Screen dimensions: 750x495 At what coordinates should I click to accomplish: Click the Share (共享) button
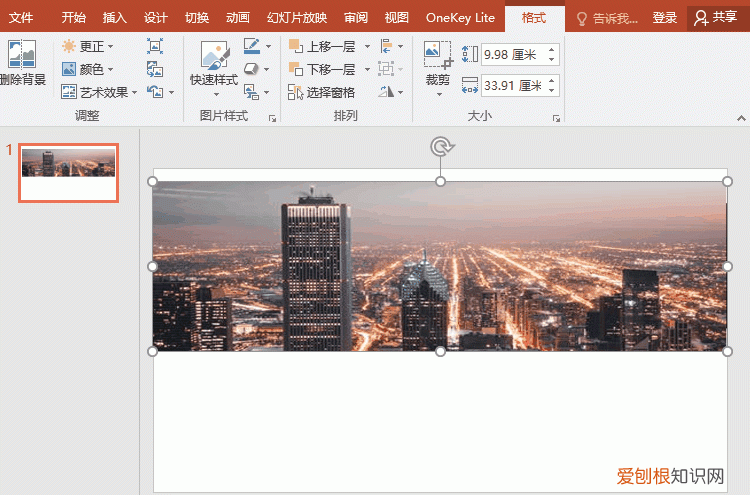click(716, 17)
